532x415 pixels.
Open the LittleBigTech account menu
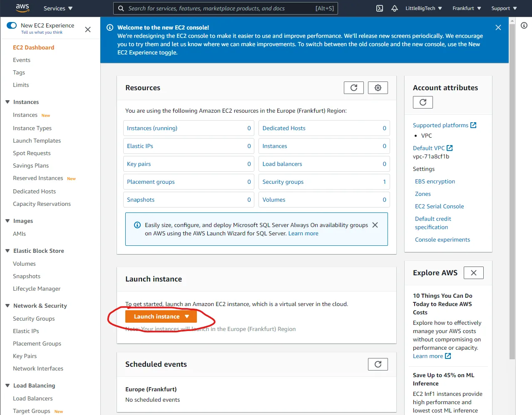(424, 8)
